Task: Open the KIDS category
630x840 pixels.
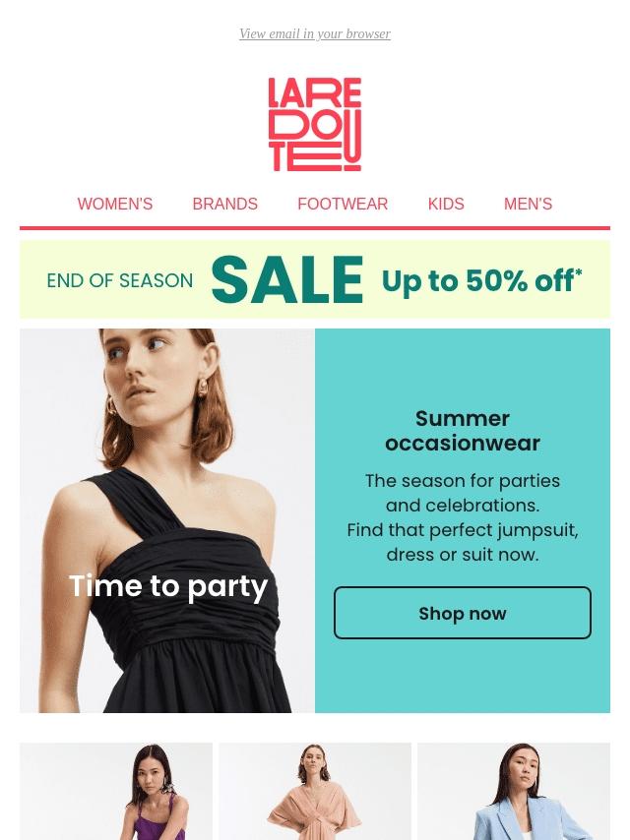Action: (x=446, y=205)
